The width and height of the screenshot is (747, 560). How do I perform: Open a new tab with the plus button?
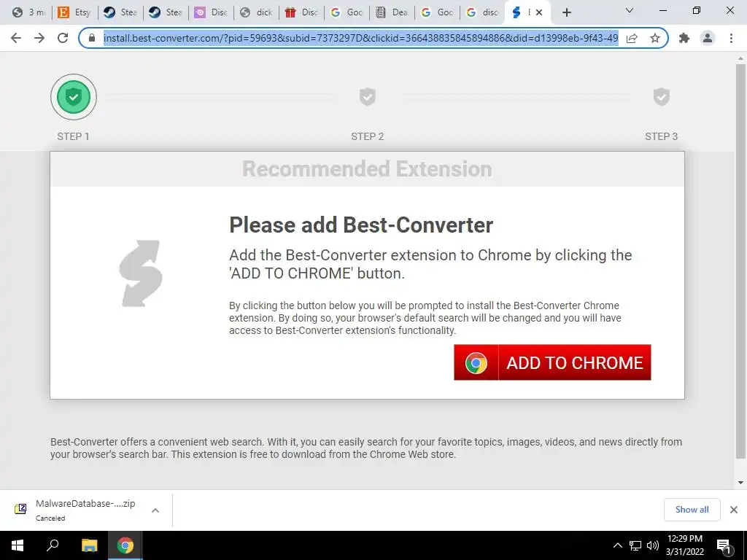(x=566, y=12)
